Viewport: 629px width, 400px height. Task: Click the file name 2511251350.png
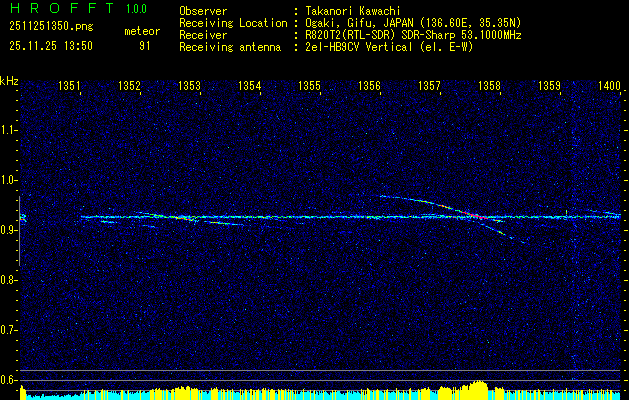pyautogui.click(x=51, y=27)
